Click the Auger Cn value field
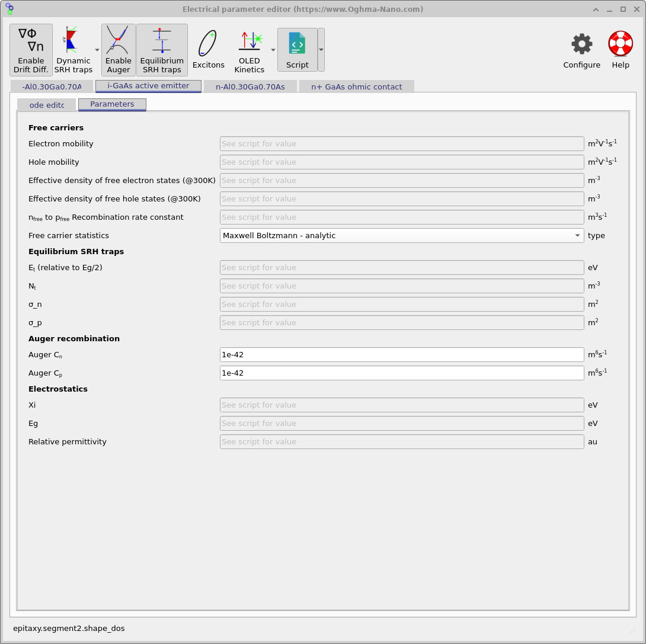This screenshot has height=644, width=646. [x=402, y=354]
